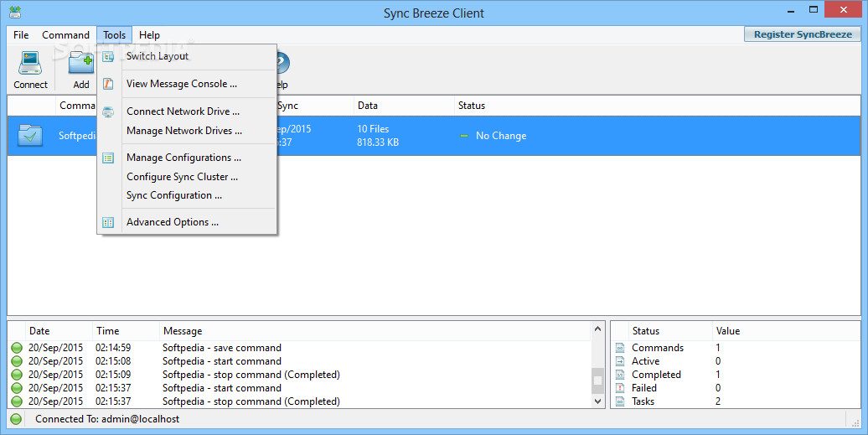Click the log scrollbar thumb

598,381
